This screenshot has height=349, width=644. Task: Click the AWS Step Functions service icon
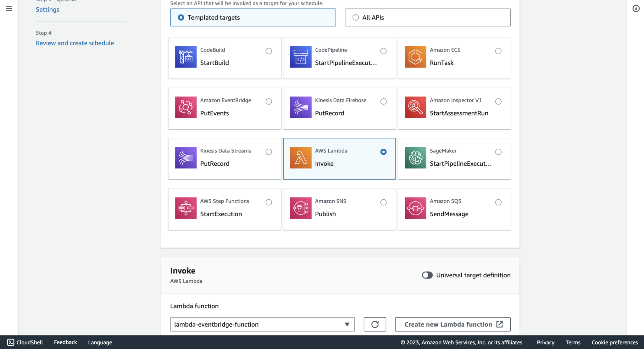186,208
